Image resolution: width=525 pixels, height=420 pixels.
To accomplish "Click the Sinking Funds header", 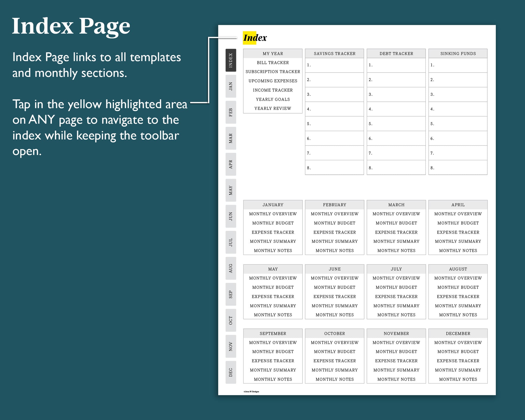I will (458, 54).
